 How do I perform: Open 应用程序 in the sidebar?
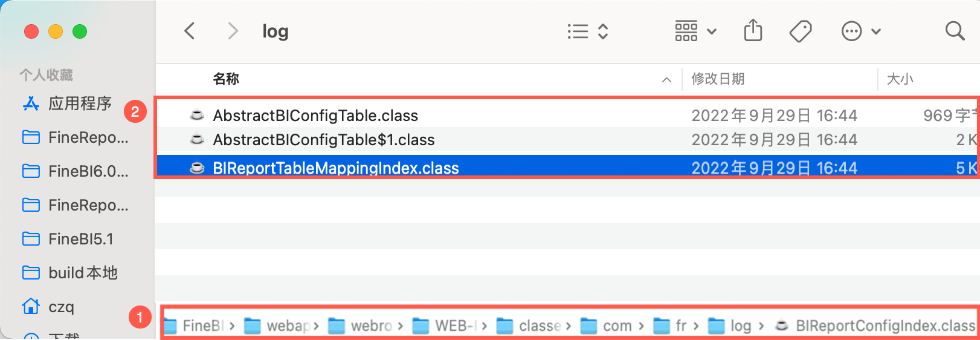[80, 103]
